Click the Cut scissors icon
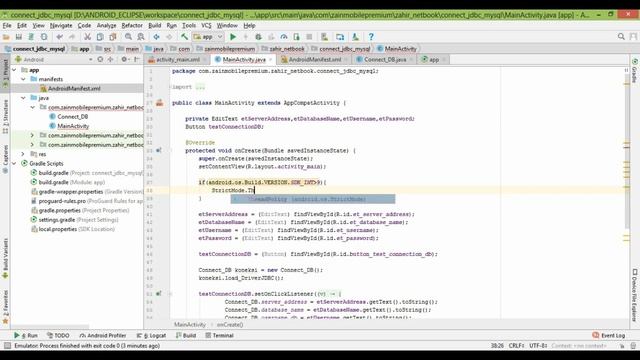This screenshot has height=360, width=640. click(x=87, y=37)
